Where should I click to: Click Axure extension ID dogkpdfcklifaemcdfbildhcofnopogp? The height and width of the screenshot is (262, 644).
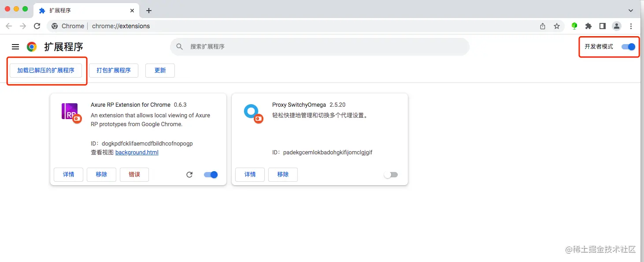[148, 143]
